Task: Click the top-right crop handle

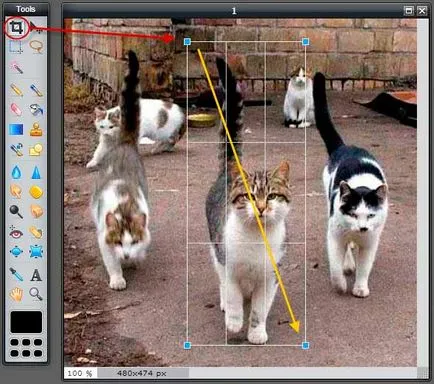Action: pos(305,42)
